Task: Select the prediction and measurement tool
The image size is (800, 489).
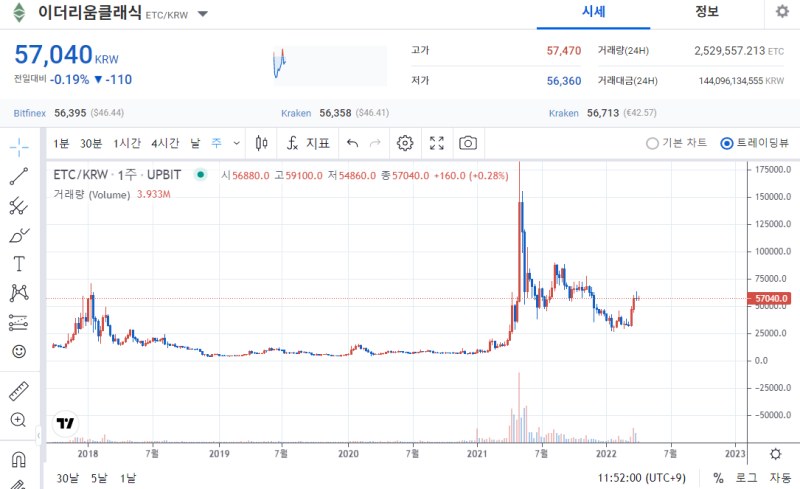Action: click(19, 322)
